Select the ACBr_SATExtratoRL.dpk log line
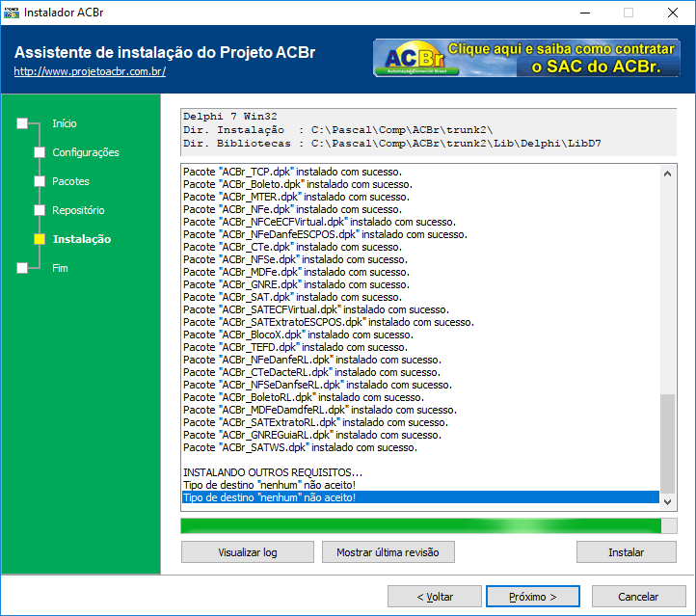This screenshot has width=696, height=616. point(420,422)
